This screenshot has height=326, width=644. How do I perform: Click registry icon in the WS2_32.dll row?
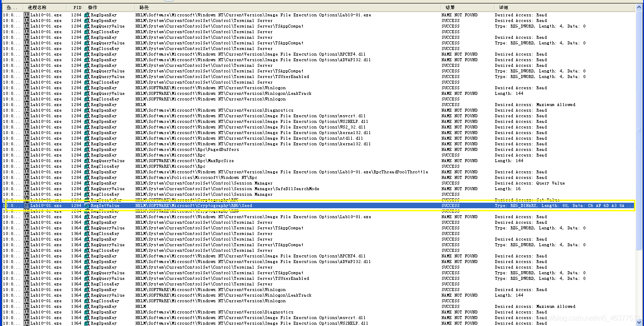pos(87,127)
